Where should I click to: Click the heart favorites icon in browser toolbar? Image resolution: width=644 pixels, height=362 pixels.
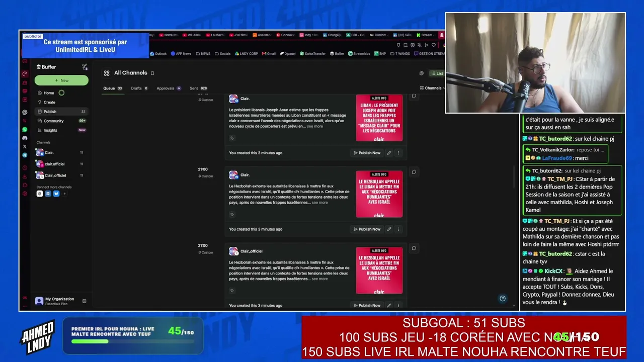tap(433, 45)
